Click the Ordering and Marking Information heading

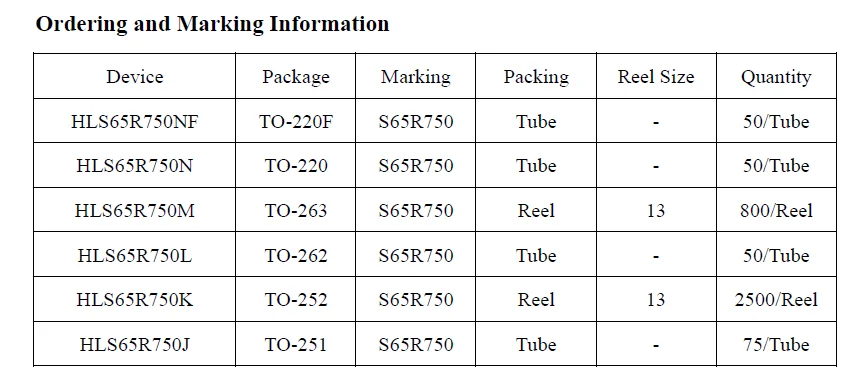(x=212, y=25)
